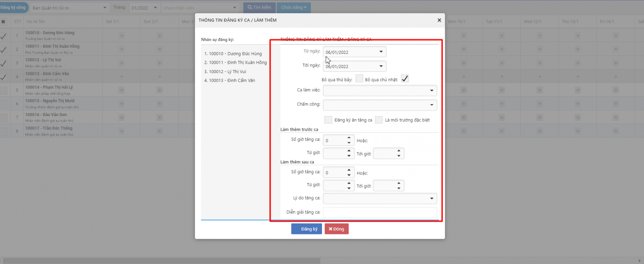
Task: Click Từ giờ field in Làm thêm trước ca
Action: [x=335, y=153]
